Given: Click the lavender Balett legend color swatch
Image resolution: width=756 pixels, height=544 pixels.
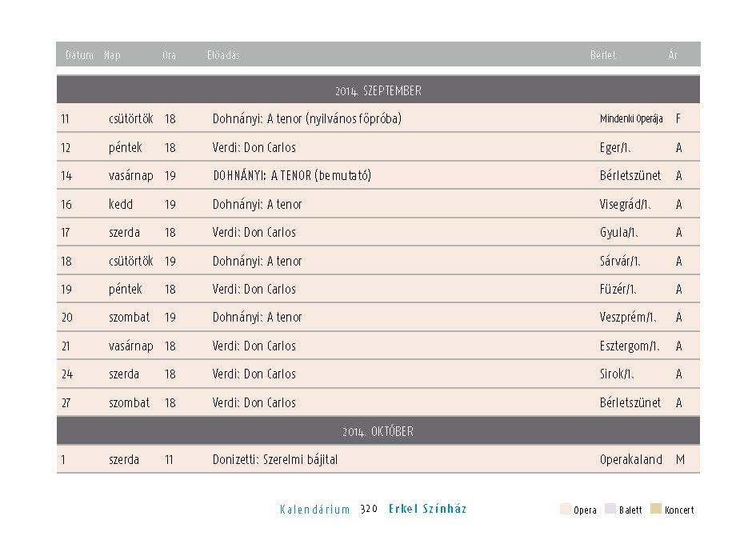Looking at the screenshot, I should click(x=610, y=509).
